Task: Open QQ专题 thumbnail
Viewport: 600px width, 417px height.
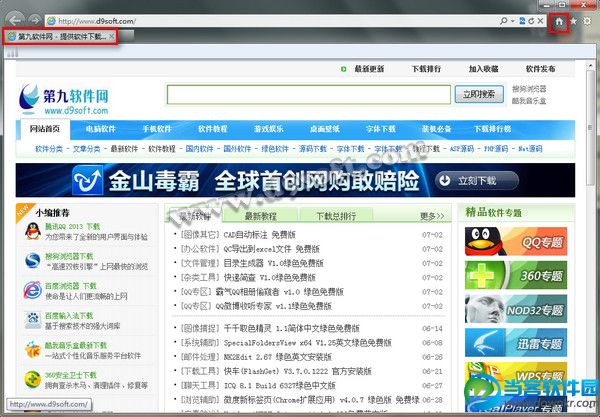Action: coord(516,241)
